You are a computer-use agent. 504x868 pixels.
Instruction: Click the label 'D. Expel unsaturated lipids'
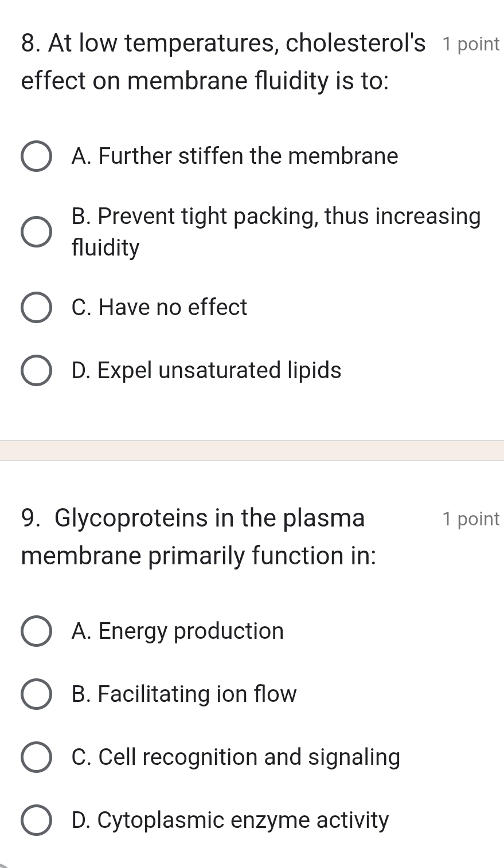[206, 371]
